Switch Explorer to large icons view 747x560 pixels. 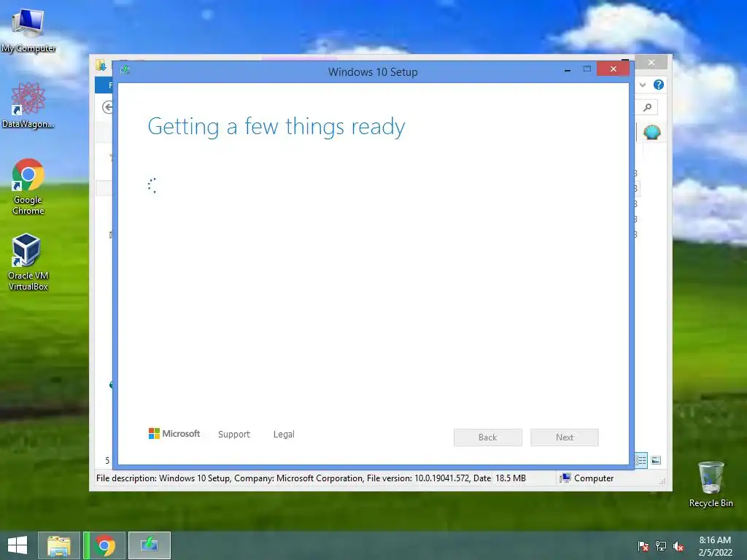point(656,460)
